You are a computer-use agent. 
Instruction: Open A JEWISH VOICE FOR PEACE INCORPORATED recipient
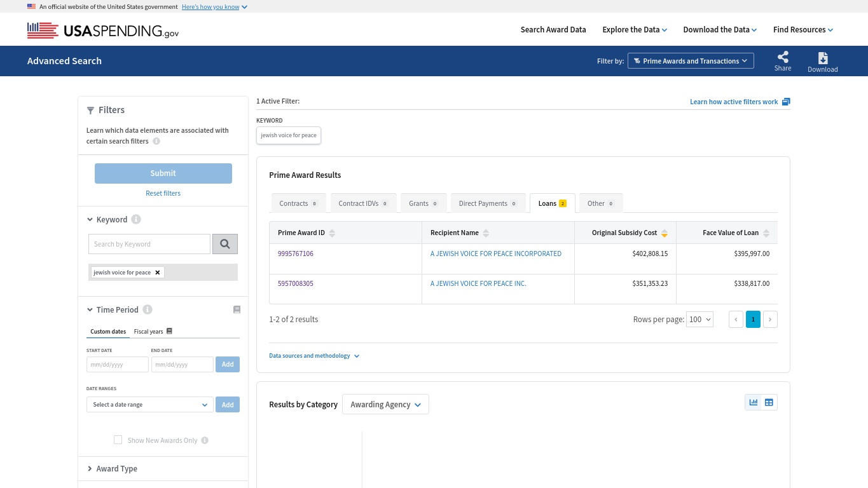coord(496,254)
